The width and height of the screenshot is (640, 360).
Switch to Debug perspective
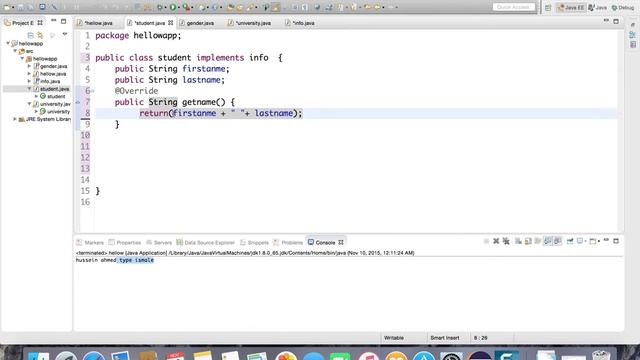click(x=623, y=7)
